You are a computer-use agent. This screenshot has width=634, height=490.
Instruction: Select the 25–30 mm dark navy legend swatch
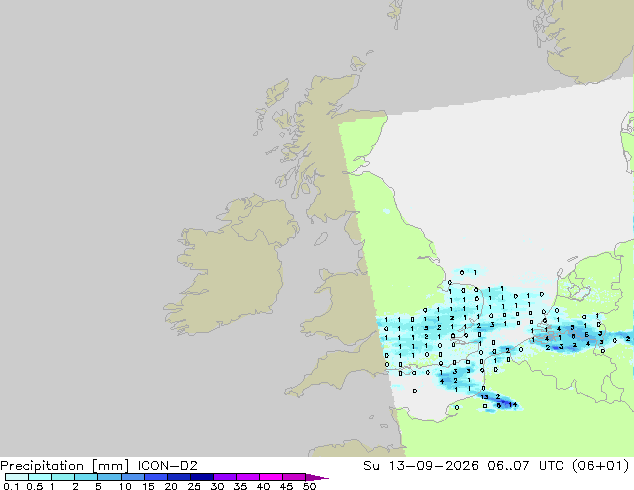pyautogui.click(x=202, y=477)
